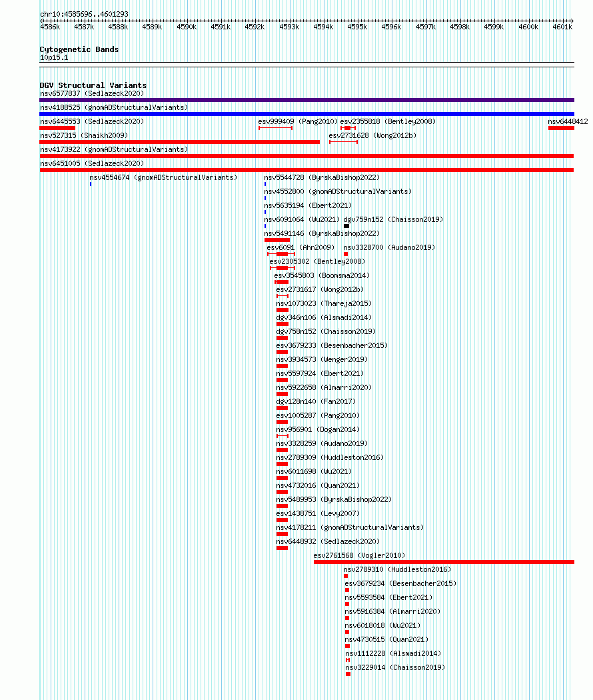593x700 pixels.
Task: Click esv2731617 (Wong2012b) label
Action: tap(320, 290)
